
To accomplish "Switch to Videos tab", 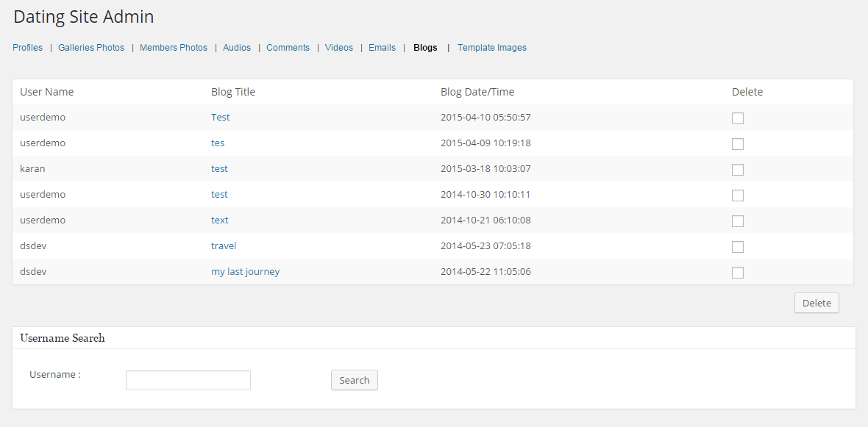I will click(x=339, y=48).
